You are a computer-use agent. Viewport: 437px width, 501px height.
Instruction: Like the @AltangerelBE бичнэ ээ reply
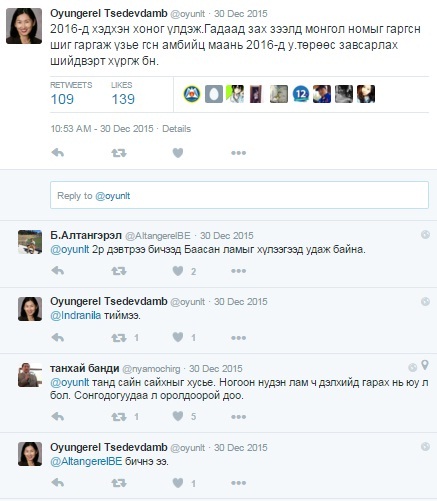pyautogui.click(x=178, y=483)
